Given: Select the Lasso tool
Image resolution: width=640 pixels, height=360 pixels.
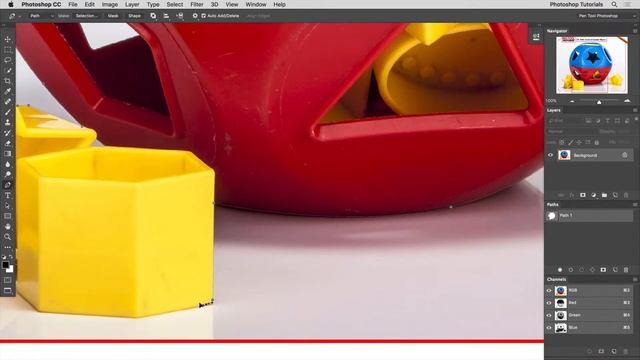Looking at the screenshot, I should (x=7, y=60).
